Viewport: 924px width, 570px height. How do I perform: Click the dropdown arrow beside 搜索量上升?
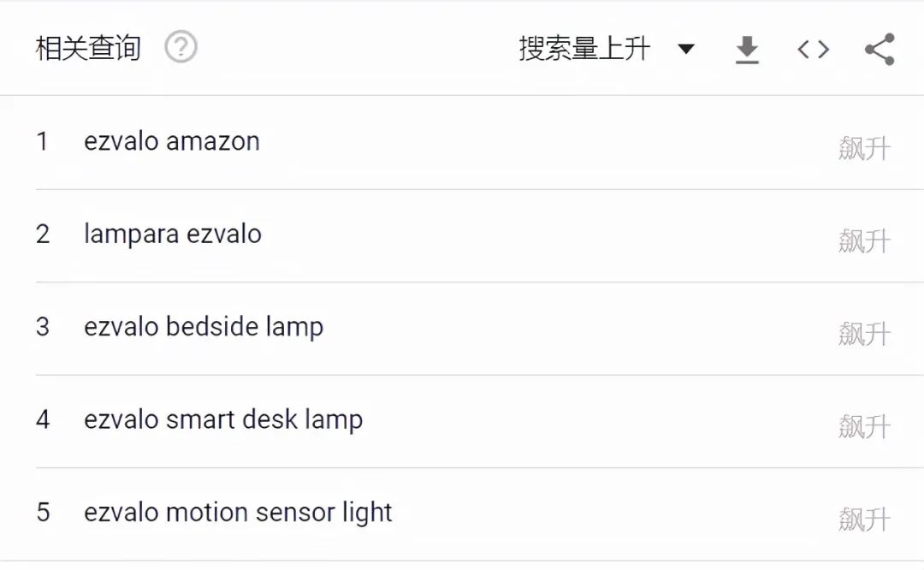685,49
